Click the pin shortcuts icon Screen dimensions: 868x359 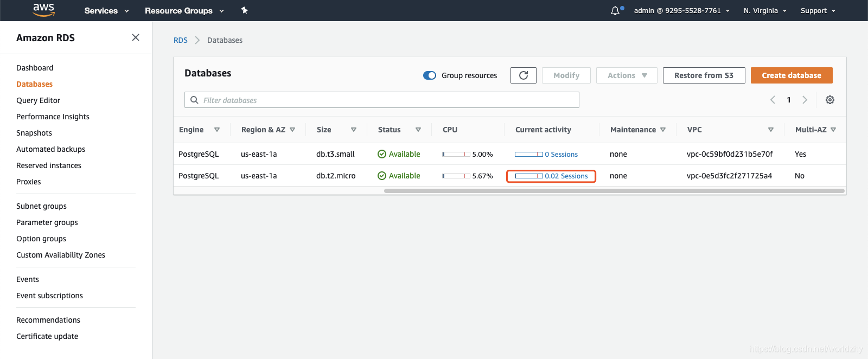(x=245, y=10)
